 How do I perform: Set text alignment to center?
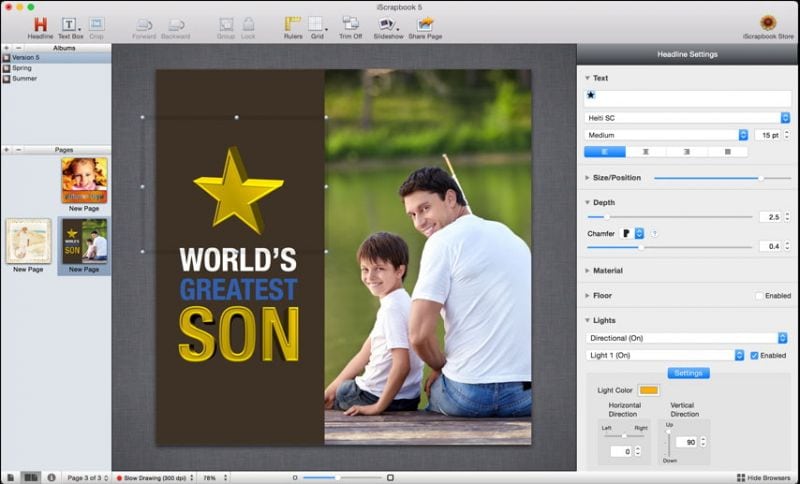(646, 152)
